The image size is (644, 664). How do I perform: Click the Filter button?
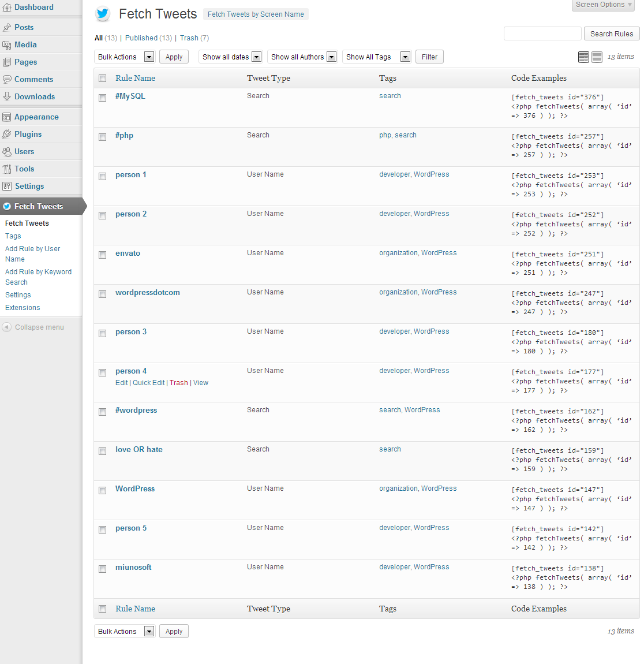point(429,57)
